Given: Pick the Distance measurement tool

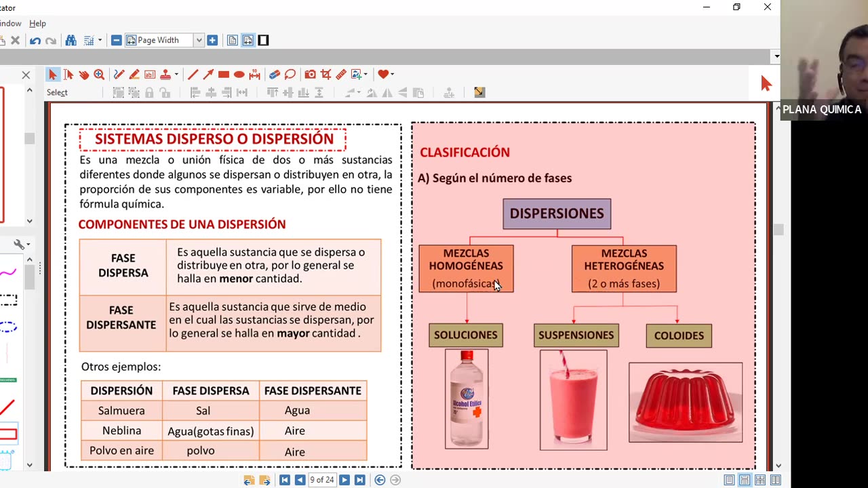Looking at the screenshot, I should click(255, 75).
